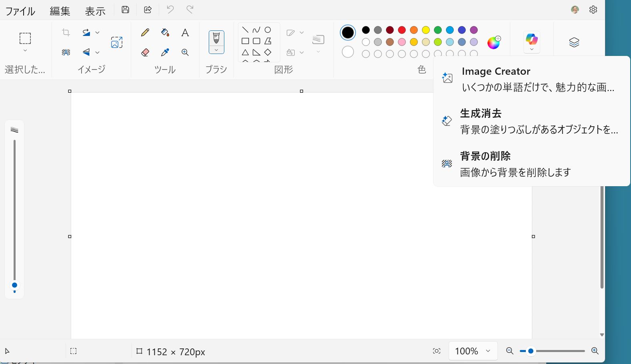
Task: Select the Pencil tool
Action: click(145, 33)
